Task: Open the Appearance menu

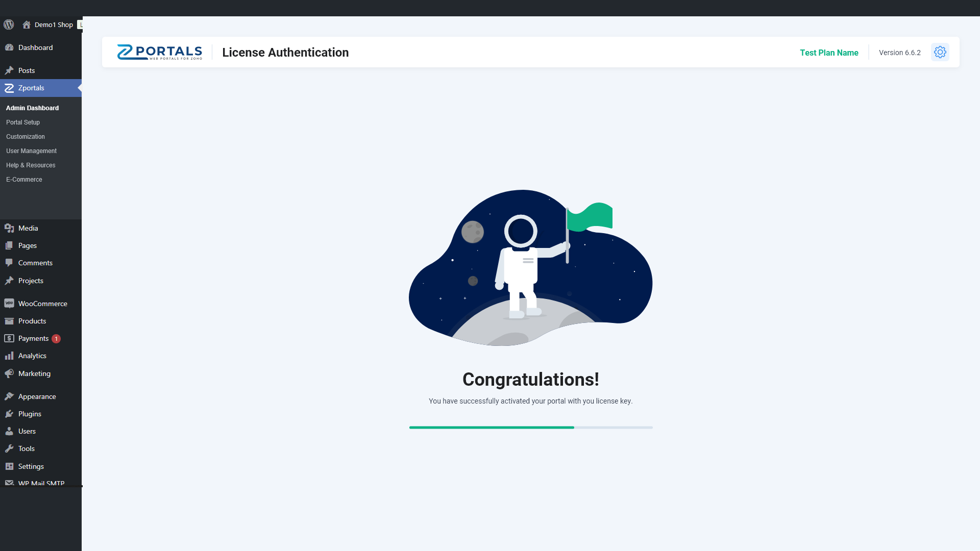Action: [37, 396]
